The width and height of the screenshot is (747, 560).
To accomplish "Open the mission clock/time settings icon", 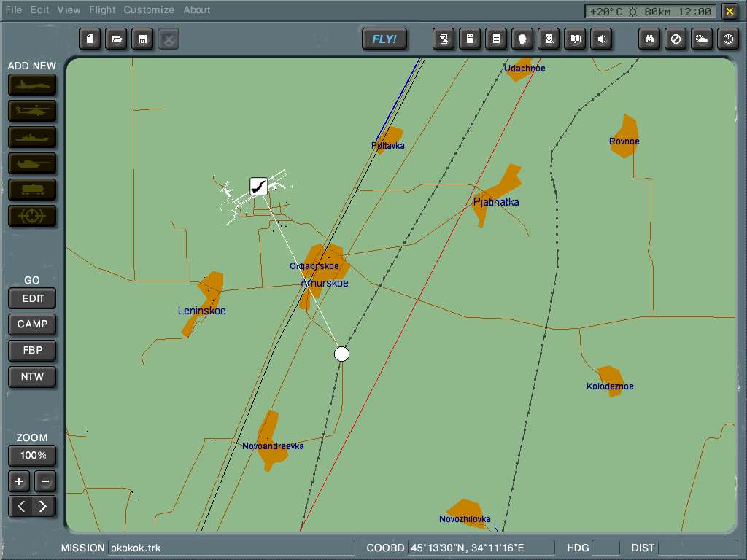I will (728, 39).
